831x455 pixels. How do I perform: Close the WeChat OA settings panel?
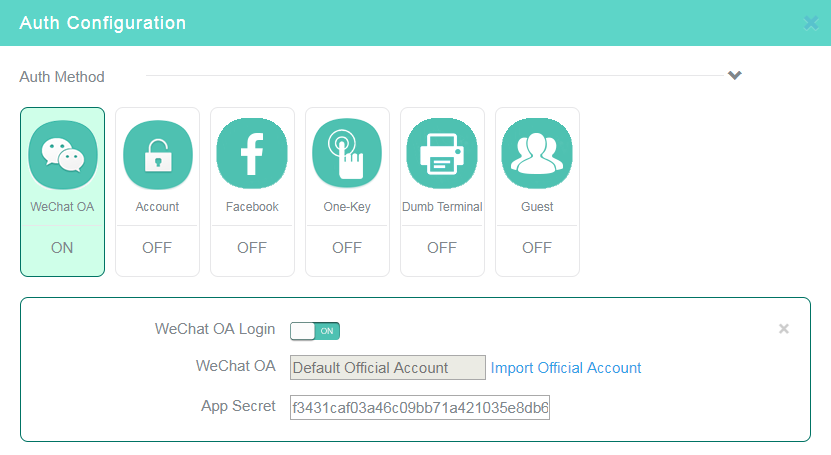click(784, 329)
